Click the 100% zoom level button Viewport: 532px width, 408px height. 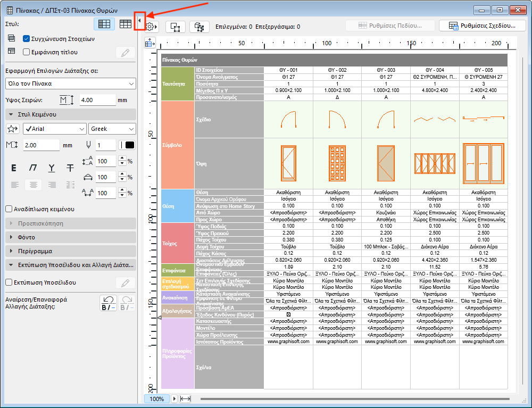click(156, 398)
